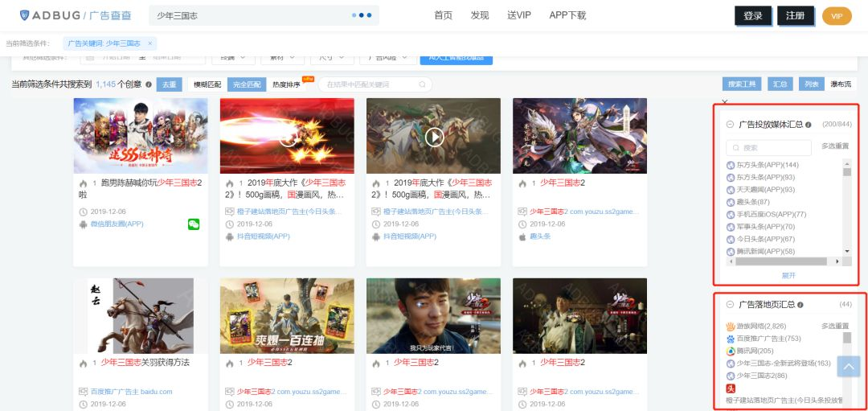The image size is (868, 411).
Task: Click the gold VIP badge icon
Action: 837,16
